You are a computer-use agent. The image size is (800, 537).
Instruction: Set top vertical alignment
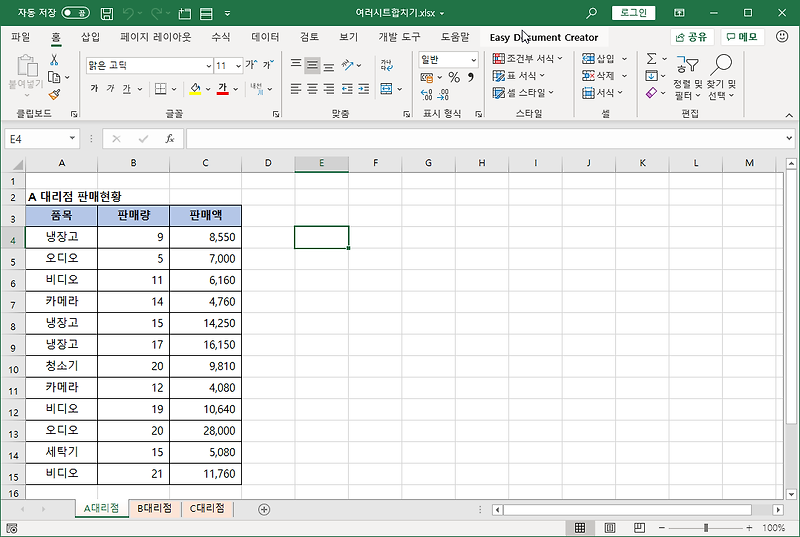click(295, 65)
